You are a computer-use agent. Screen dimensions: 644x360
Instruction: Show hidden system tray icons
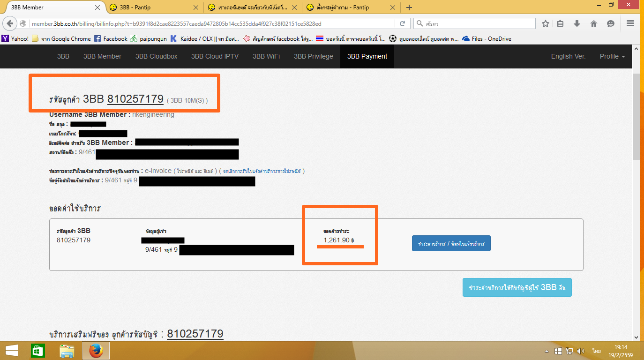click(x=547, y=351)
